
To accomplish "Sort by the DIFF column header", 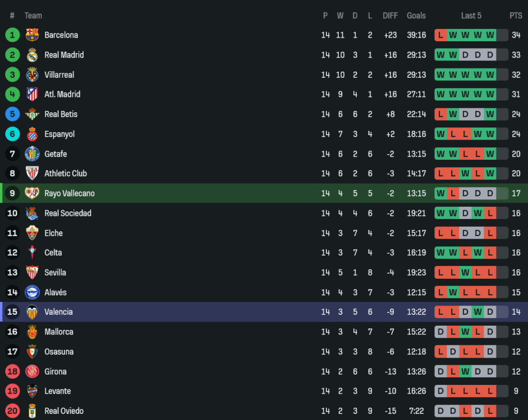I will click(x=390, y=15).
